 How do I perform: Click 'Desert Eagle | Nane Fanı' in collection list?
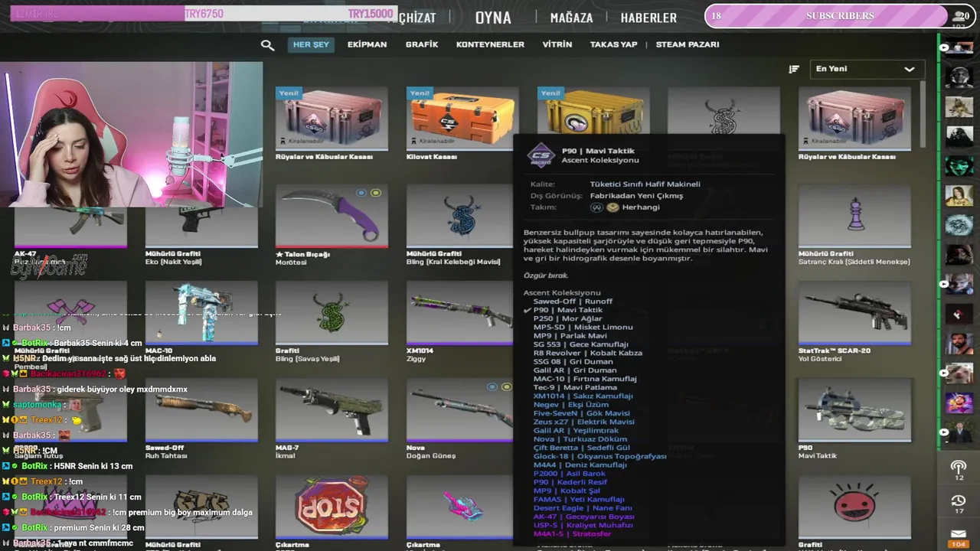[582, 508]
